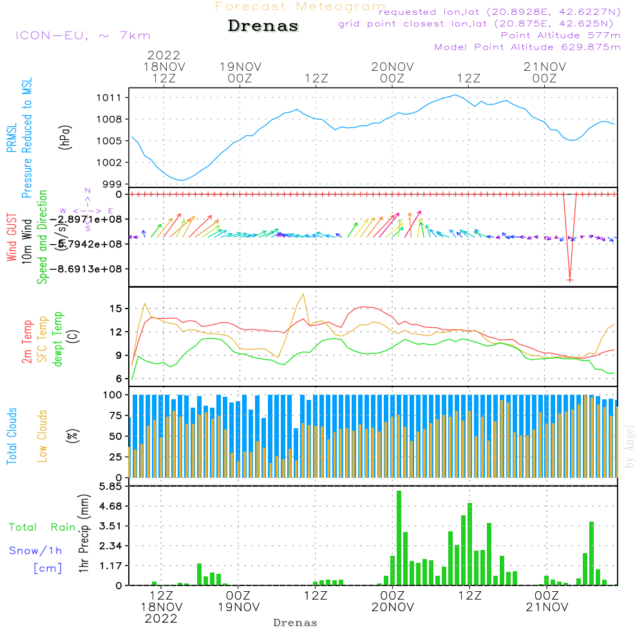Click the 'Speed and Direction' green label
The width and height of the screenshot is (644, 644).
click(x=42, y=237)
